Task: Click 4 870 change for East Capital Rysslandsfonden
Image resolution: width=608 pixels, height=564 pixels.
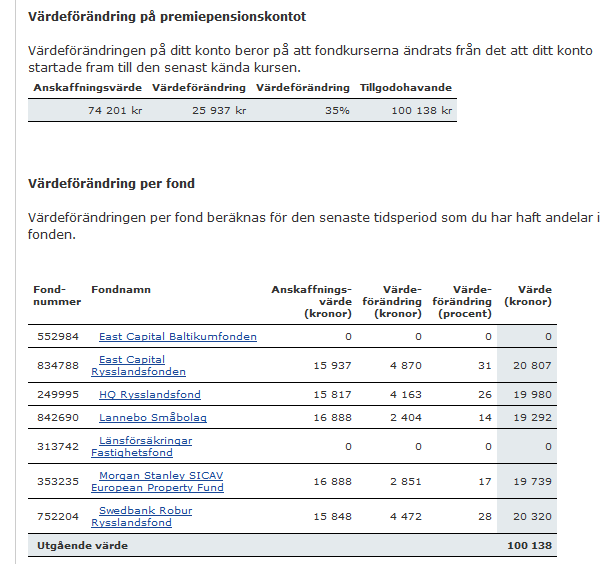Action: tap(406, 366)
